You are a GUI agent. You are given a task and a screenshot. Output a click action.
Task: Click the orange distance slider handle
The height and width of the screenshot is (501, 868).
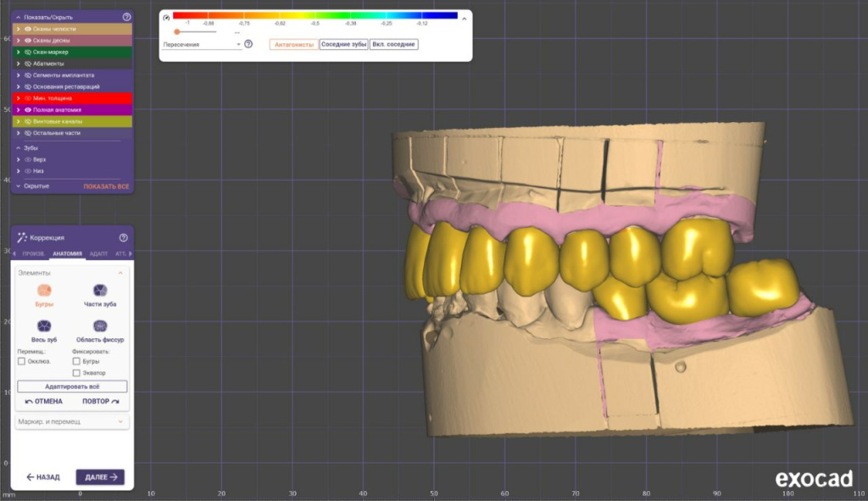click(x=176, y=31)
